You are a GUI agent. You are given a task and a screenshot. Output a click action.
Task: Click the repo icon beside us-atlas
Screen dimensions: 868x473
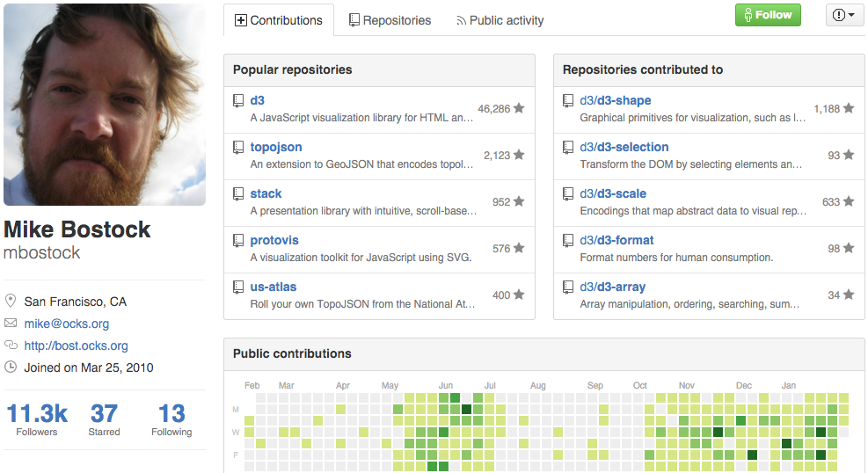[238, 287]
